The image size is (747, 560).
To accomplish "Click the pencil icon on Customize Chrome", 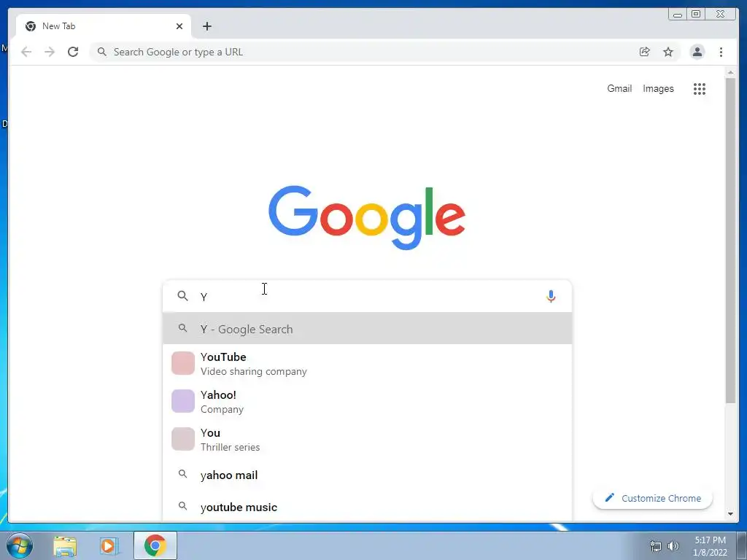I will pos(609,497).
